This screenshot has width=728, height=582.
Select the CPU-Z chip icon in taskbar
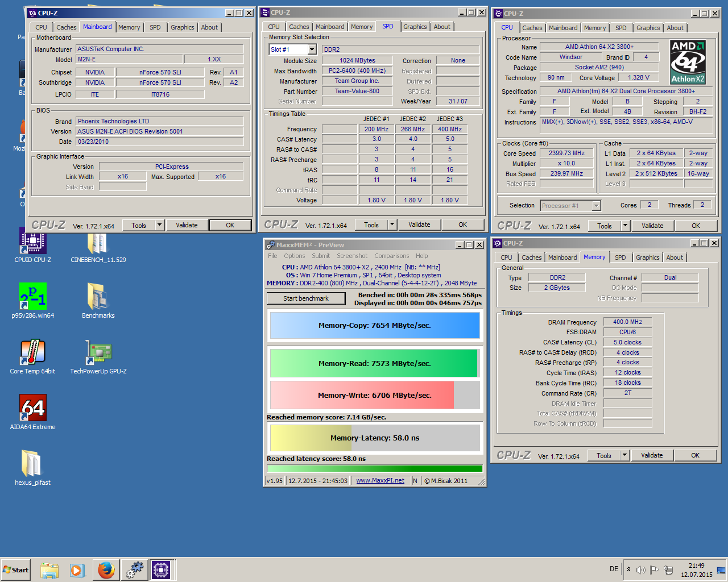(160, 570)
